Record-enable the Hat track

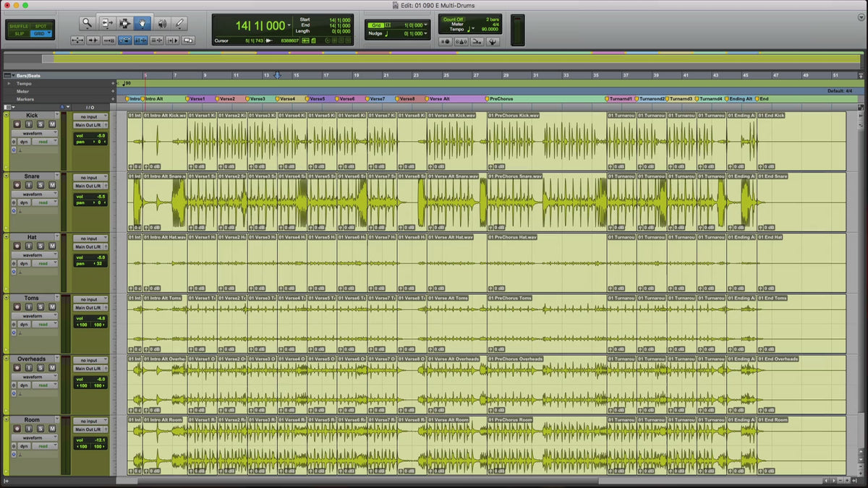tap(17, 246)
